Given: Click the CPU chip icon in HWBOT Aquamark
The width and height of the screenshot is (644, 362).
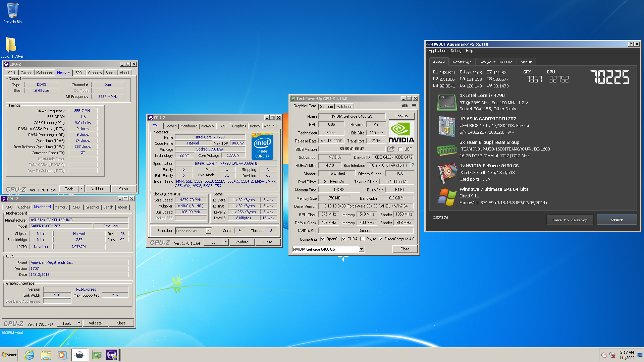Looking at the screenshot, I should (447, 102).
